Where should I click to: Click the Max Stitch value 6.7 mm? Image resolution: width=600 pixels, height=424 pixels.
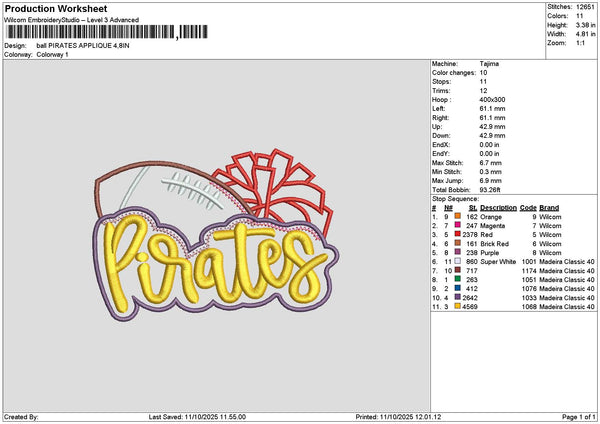tap(491, 163)
